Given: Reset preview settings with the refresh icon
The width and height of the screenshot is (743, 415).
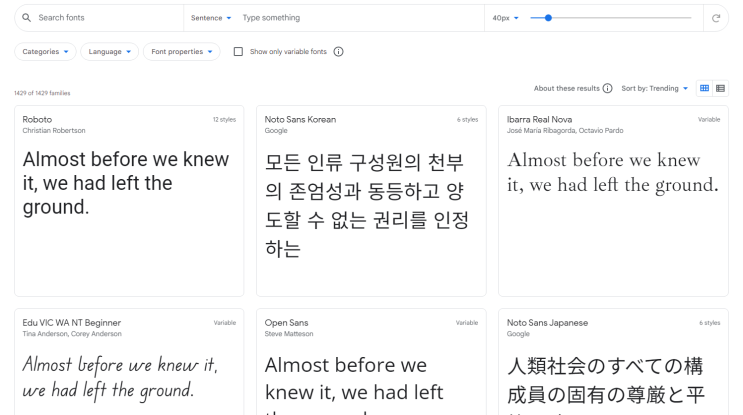Looking at the screenshot, I should [x=716, y=18].
